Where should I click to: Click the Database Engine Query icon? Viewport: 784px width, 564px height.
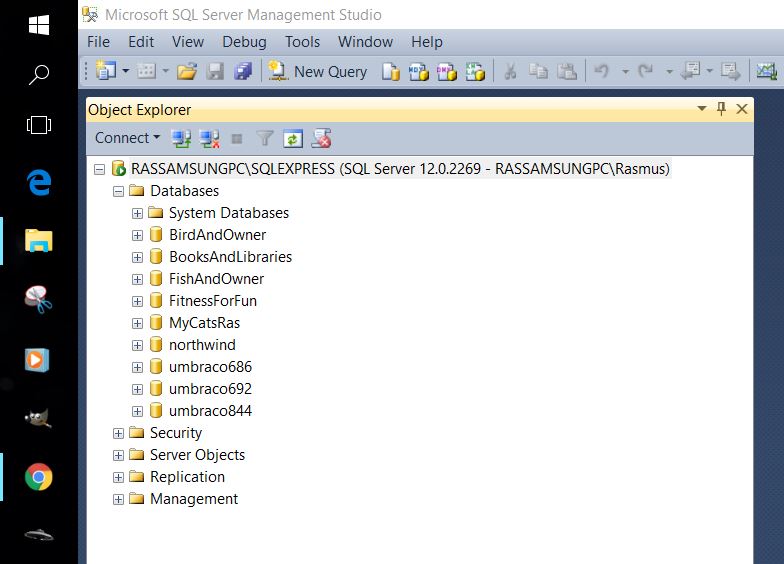click(x=391, y=71)
